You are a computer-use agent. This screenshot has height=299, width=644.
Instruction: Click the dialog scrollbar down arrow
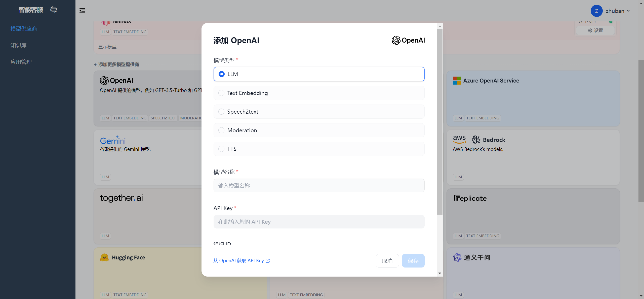click(440, 273)
